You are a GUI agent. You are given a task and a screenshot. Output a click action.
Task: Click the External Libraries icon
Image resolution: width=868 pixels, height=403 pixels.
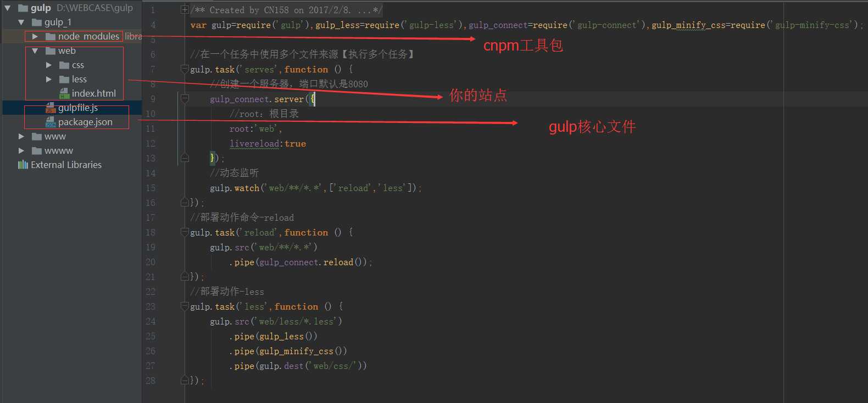23,165
